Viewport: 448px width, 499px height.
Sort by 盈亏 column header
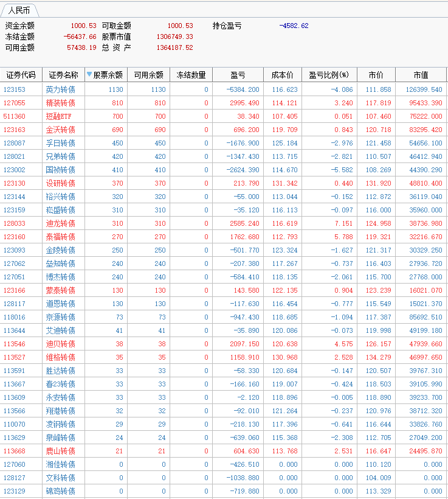click(238, 75)
